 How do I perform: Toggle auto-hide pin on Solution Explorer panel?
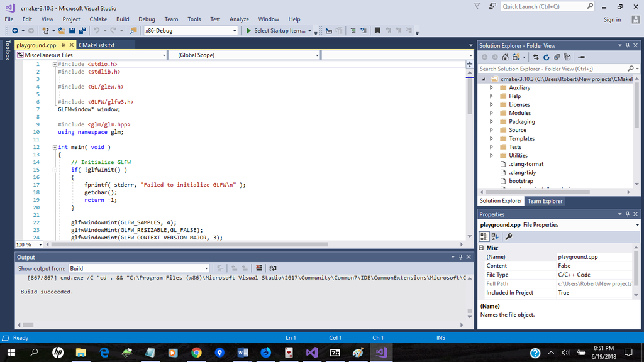click(x=628, y=45)
